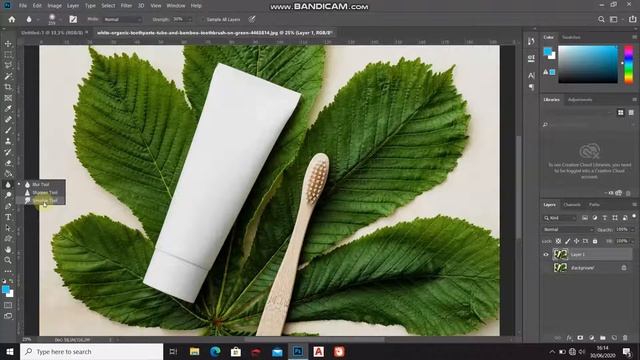Go to Photoshop Home screen
Image resolution: width=640 pixels, height=360 pixels.
click(x=12, y=19)
